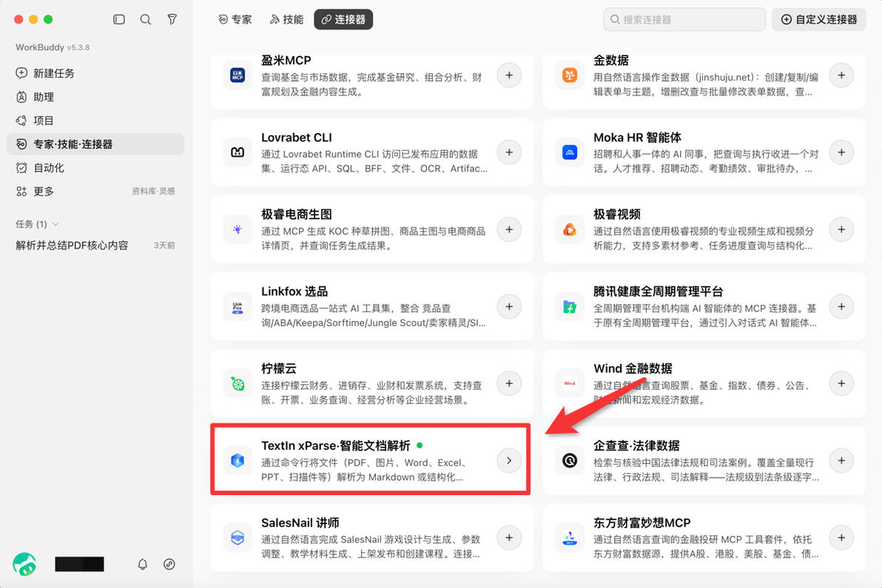
Task: Add the 柠檬云 connector
Action: tap(509, 383)
